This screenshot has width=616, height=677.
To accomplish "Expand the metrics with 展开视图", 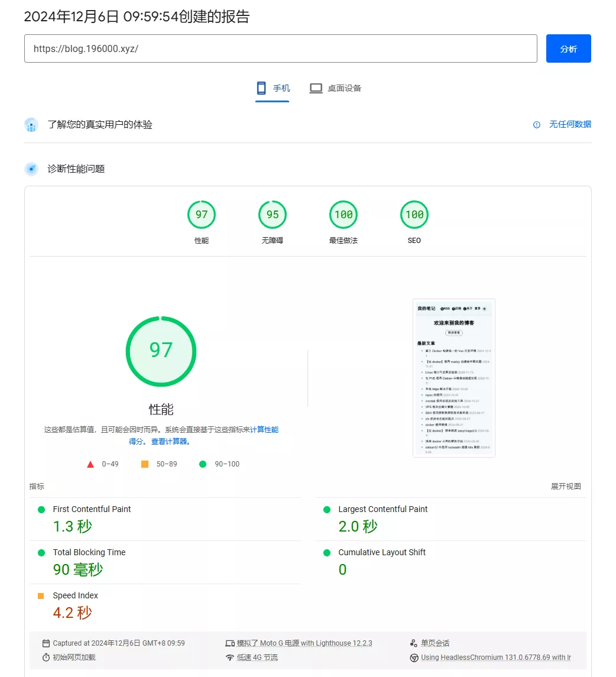I will pyautogui.click(x=566, y=486).
